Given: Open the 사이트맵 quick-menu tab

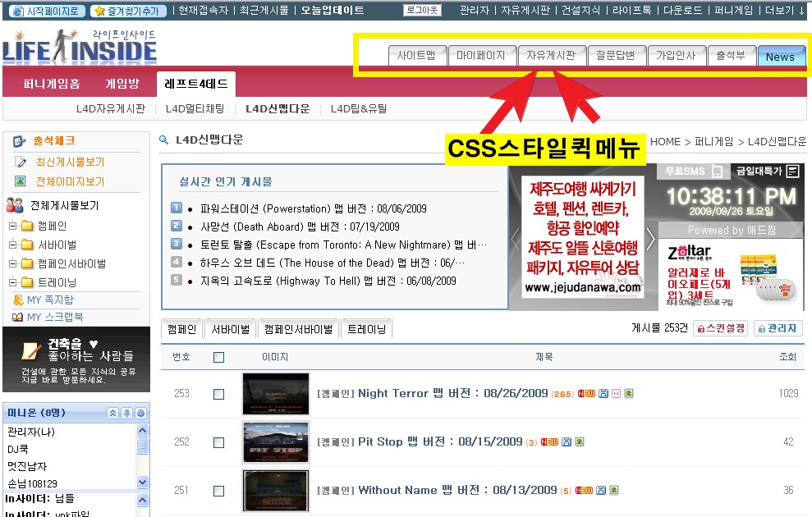Looking at the screenshot, I should point(417,55).
